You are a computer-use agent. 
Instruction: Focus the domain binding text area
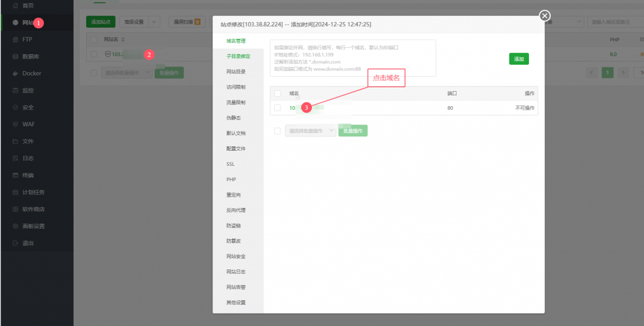tap(353, 58)
